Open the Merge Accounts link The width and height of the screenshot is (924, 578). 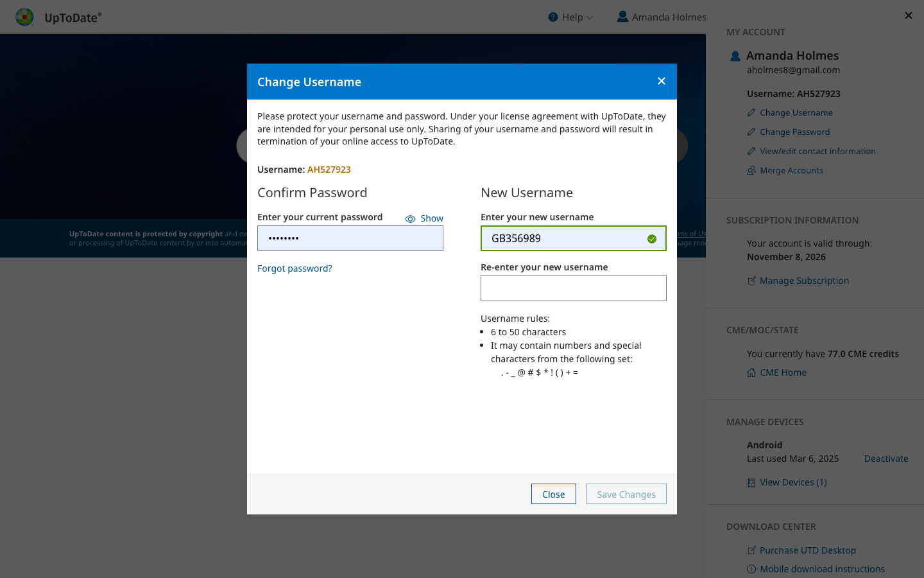[x=792, y=171]
